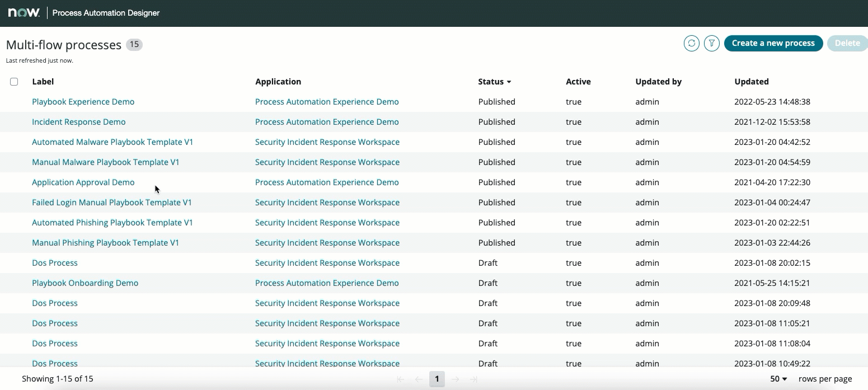
Task: Sort by the Updated by column header
Action: 658,82
